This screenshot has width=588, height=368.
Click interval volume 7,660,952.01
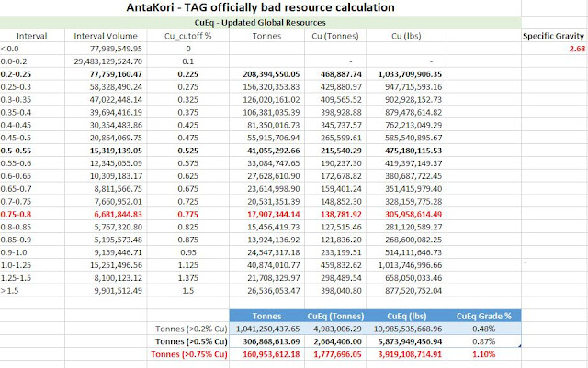(119, 202)
